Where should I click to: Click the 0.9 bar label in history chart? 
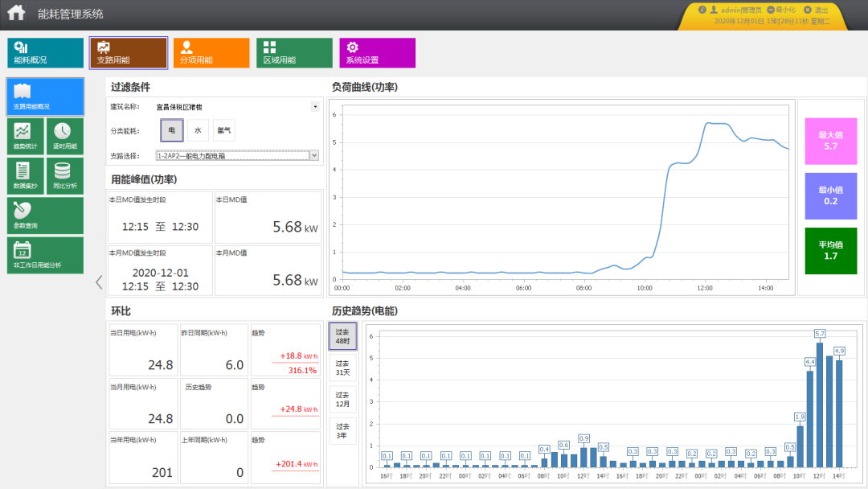point(583,438)
